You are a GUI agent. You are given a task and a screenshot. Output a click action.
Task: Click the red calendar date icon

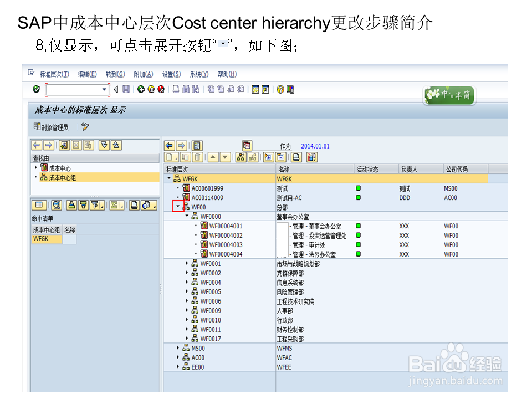pos(247,146)
